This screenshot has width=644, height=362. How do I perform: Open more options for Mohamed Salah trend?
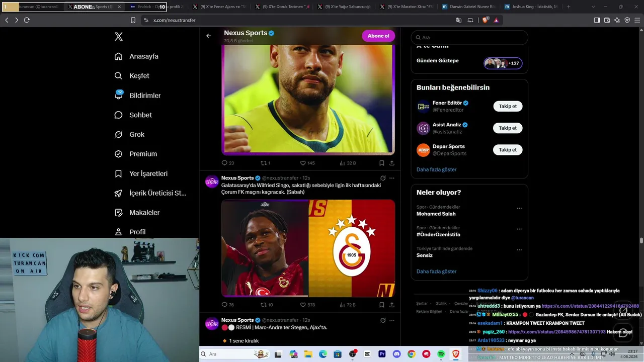(x=519, y=208)
